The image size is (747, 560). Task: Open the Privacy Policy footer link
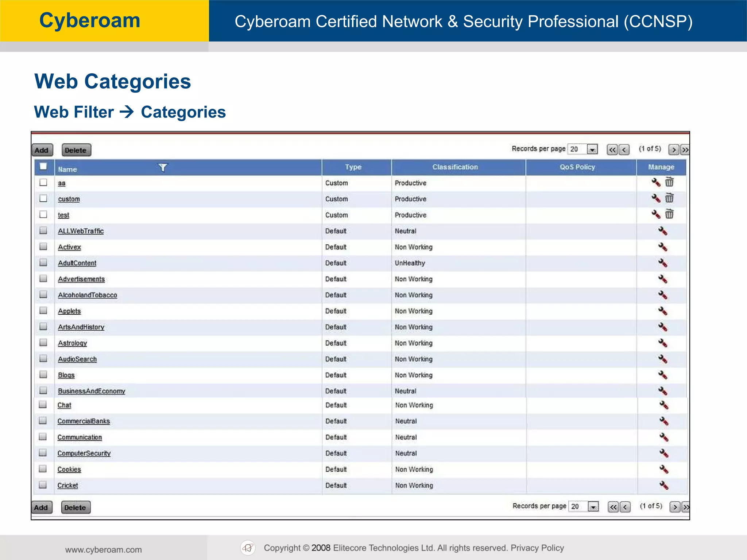tap(537, 548)
